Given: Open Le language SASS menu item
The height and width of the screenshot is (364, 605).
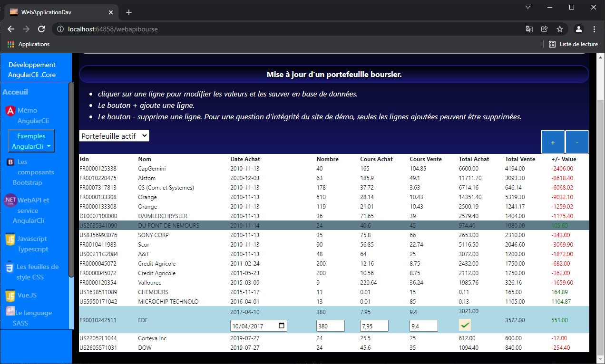Looking at the screenshot, I should (x=32, y=318).
